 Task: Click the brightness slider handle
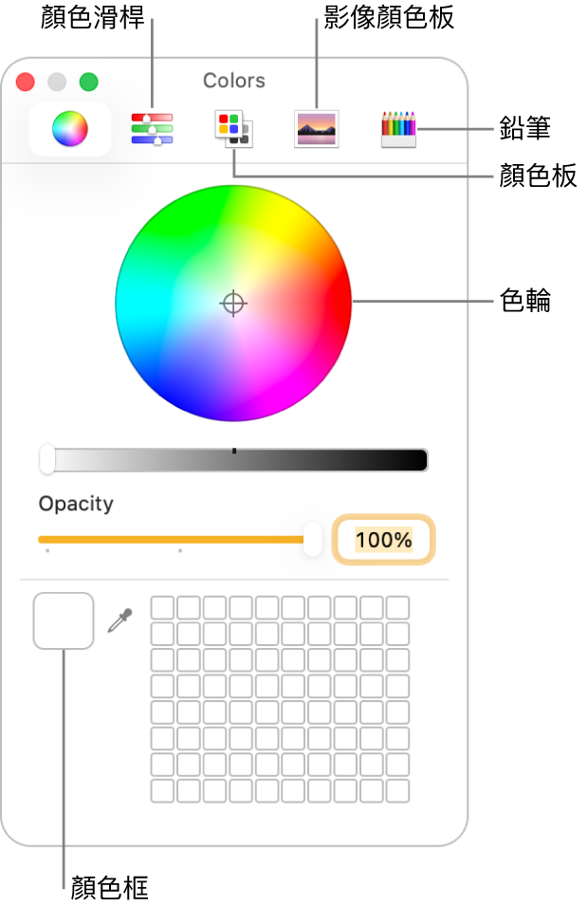(47, 460)
